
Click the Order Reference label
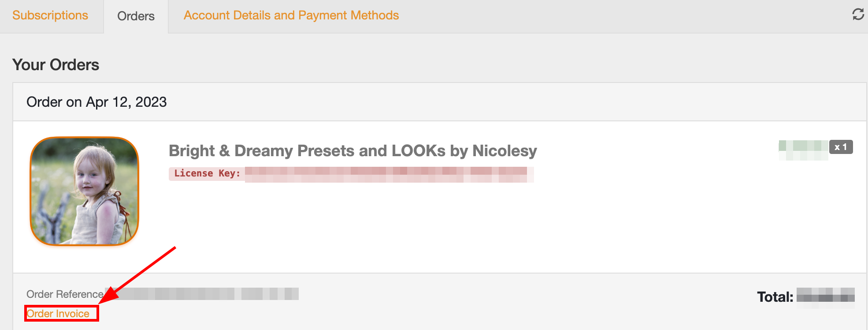click(x=65, y=294)
